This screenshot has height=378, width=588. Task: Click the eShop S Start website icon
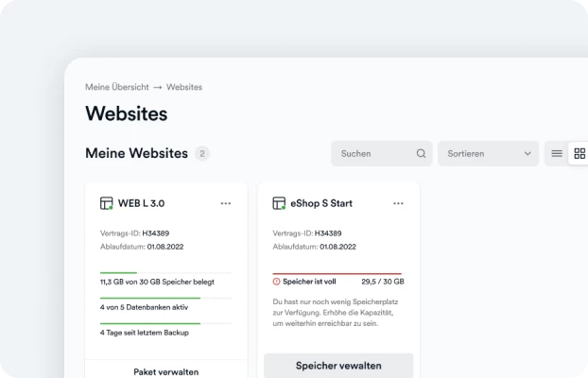point(279,203)
